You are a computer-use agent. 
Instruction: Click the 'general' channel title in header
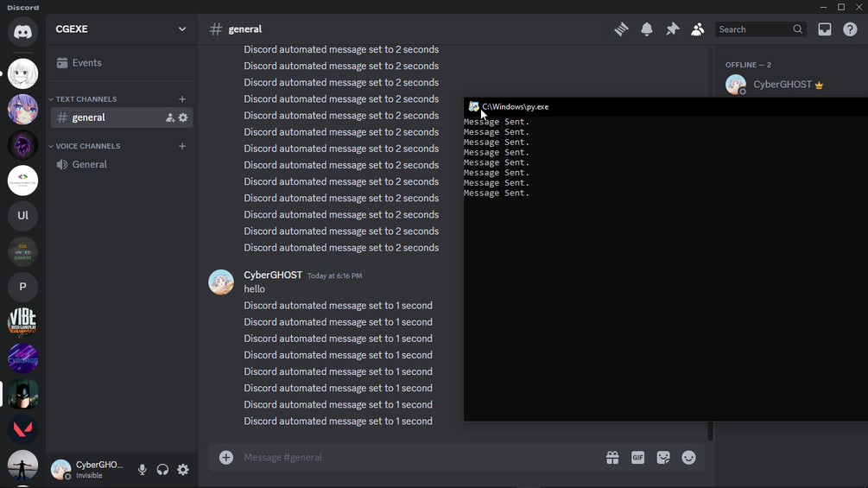pos(245,29)
